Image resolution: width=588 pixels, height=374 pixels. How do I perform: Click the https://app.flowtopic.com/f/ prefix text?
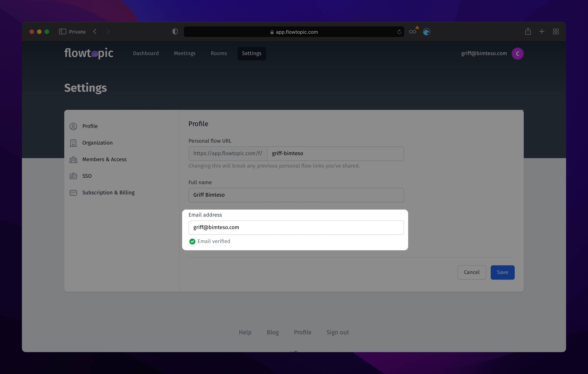[227, 153]
